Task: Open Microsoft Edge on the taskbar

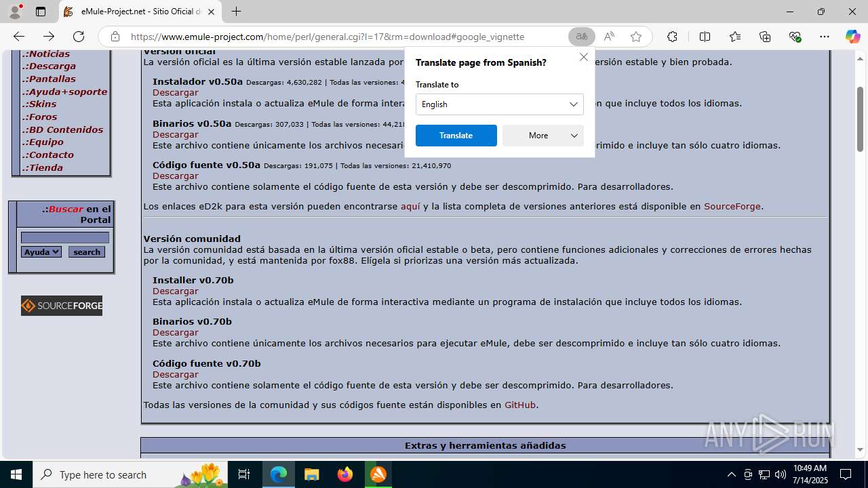Action: [x=279, y=474]
